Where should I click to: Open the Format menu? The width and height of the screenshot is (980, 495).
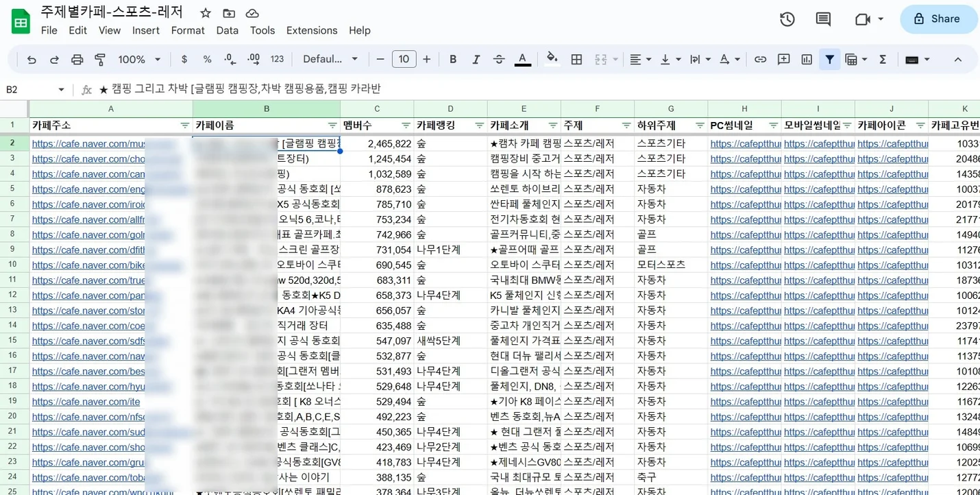(188, 30)
